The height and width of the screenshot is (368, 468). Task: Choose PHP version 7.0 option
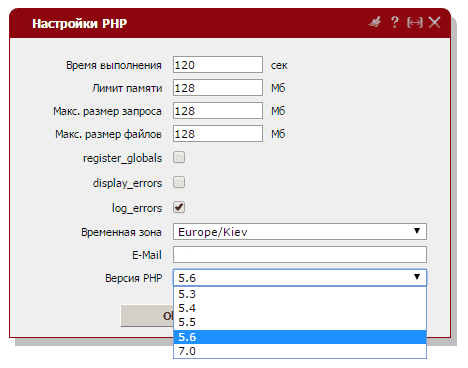(300, 351)
